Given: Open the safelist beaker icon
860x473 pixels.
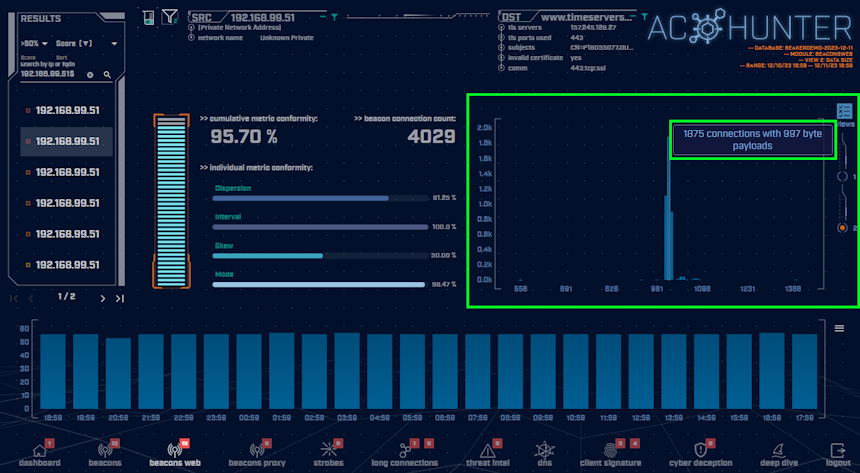Looking at the screenshot, I should [149, 18].
